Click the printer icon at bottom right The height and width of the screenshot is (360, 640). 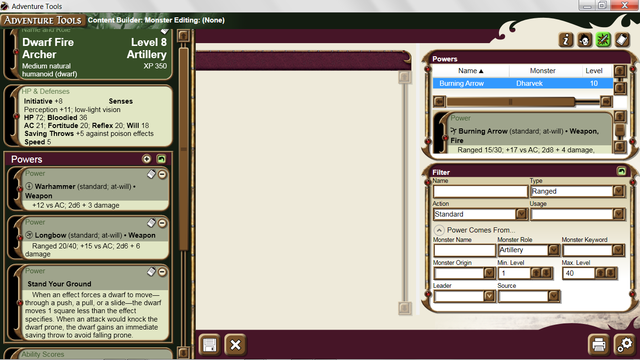tap(598, 344)
